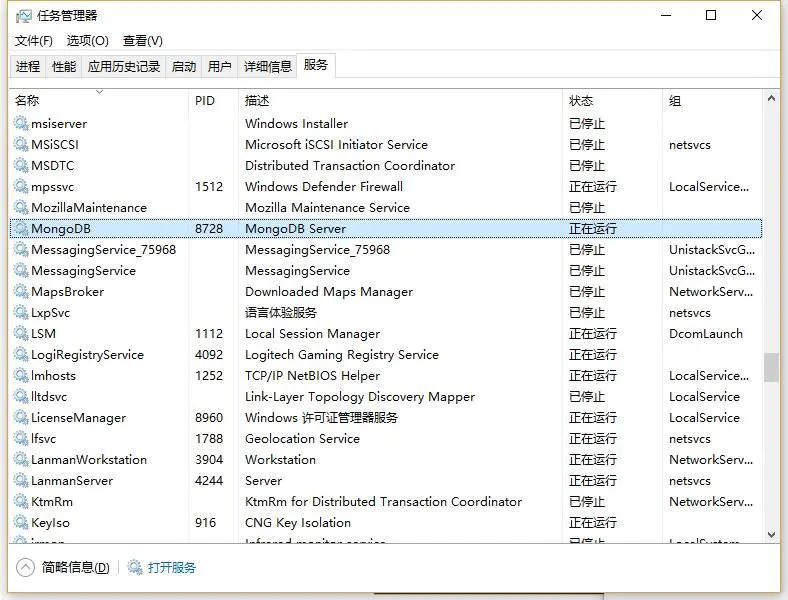This screenshot has width=788, height=600.
Task: Click the Mozilla Maintenance Service description
Action: click(327, 208)
